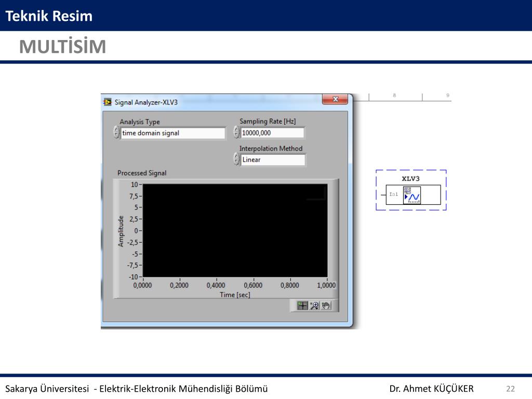Image resolution: width=532 pixels, height=399 pixels.
Task: Click the -10 amplitude scale minimum
Action: [x=134, y=277]
